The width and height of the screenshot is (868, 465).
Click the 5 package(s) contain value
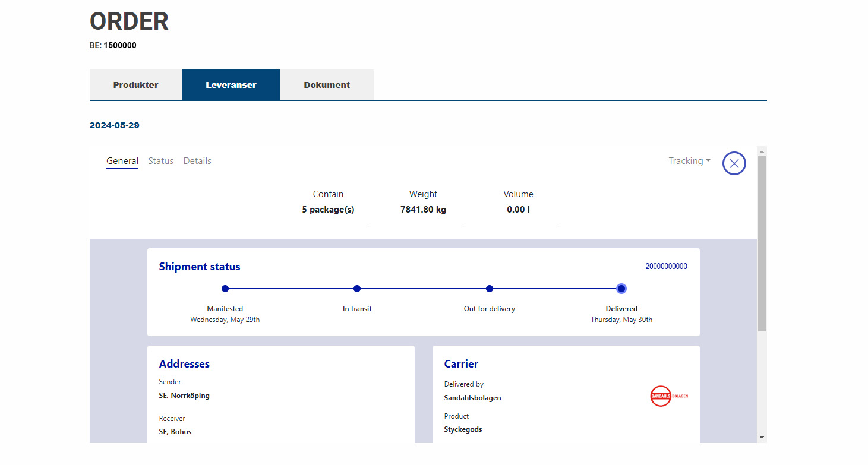pyautogui.click(x=328, y=210)
